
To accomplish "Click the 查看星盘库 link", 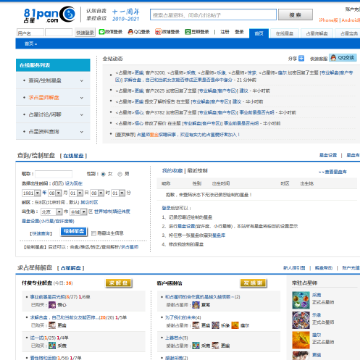I will coord(335,172).
